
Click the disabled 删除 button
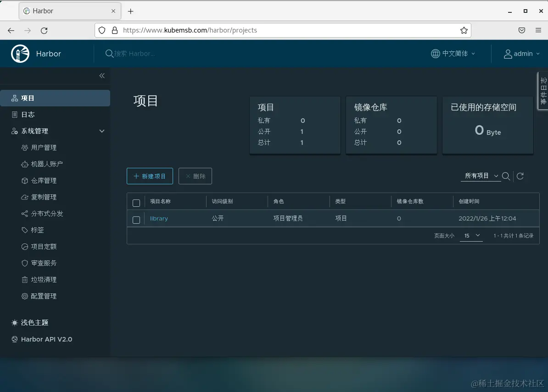pyautogui.click(x=195, y=176)
